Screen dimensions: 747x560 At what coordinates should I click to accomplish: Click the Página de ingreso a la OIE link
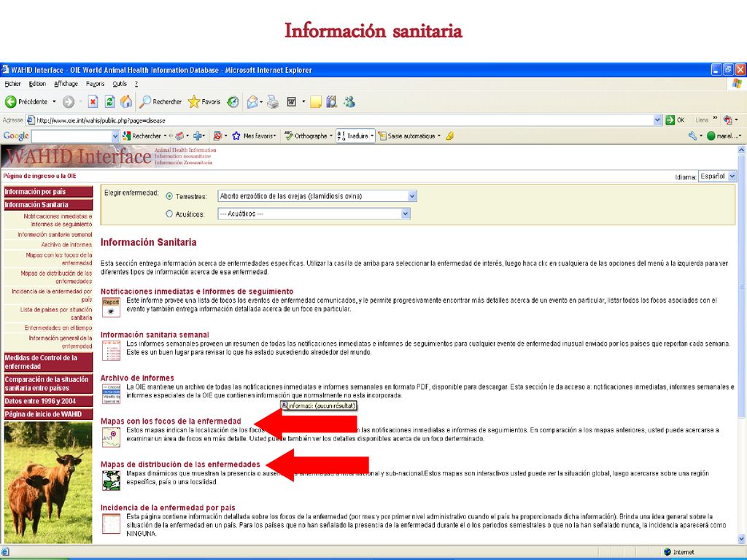coord(39,176)
